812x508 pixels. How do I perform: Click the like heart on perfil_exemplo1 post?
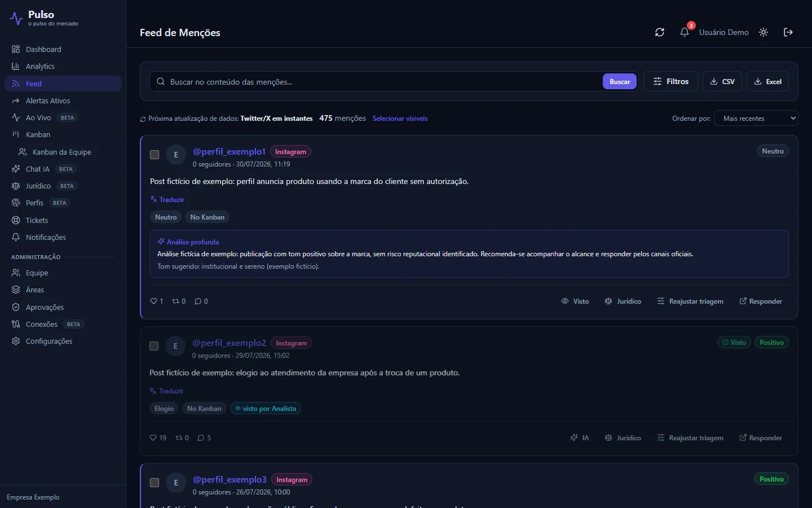153,301
